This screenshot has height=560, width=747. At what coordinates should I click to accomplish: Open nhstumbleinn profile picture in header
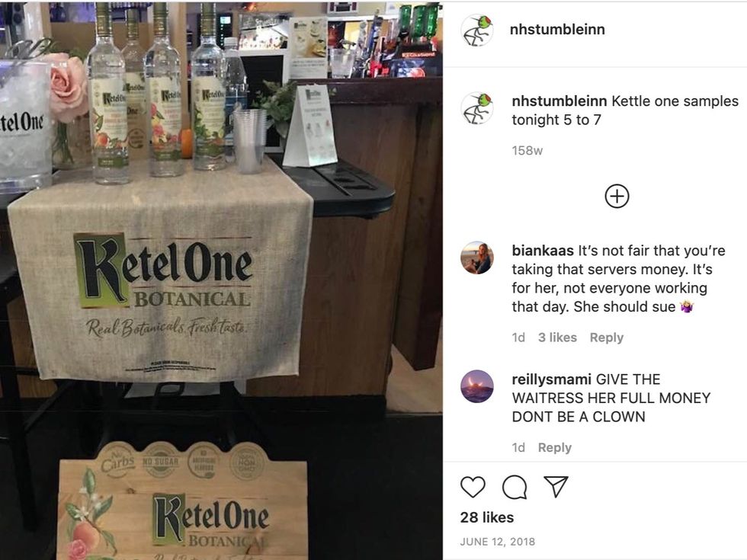(x=477, y=30)
